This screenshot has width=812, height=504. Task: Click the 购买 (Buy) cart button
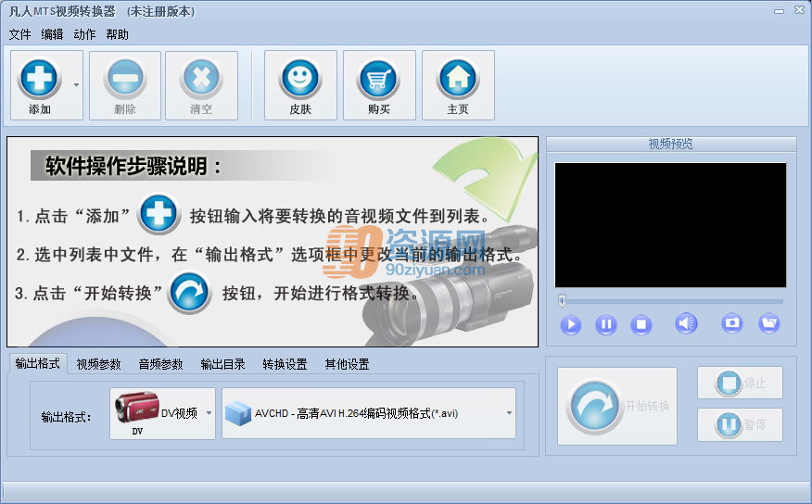(379, 85)
